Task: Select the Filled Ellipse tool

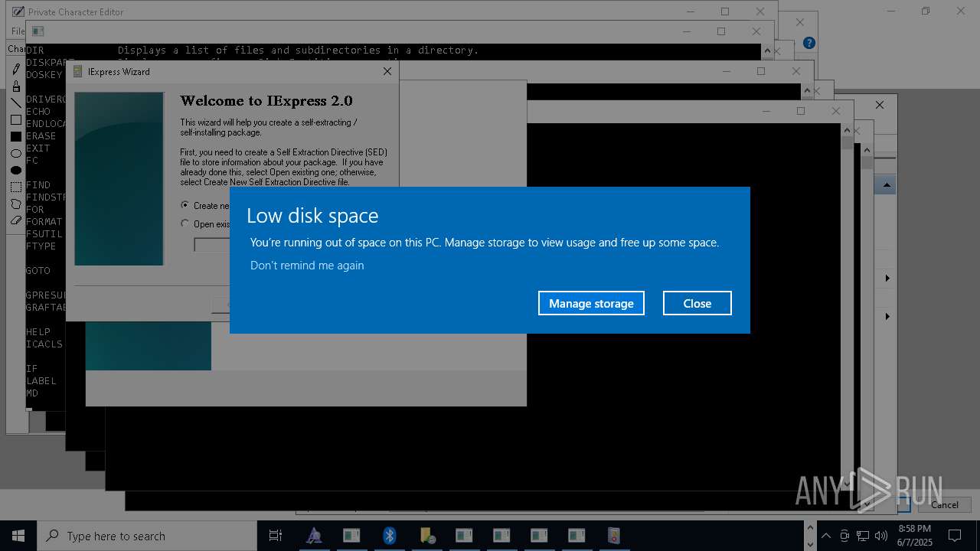Action: point(16,170)
